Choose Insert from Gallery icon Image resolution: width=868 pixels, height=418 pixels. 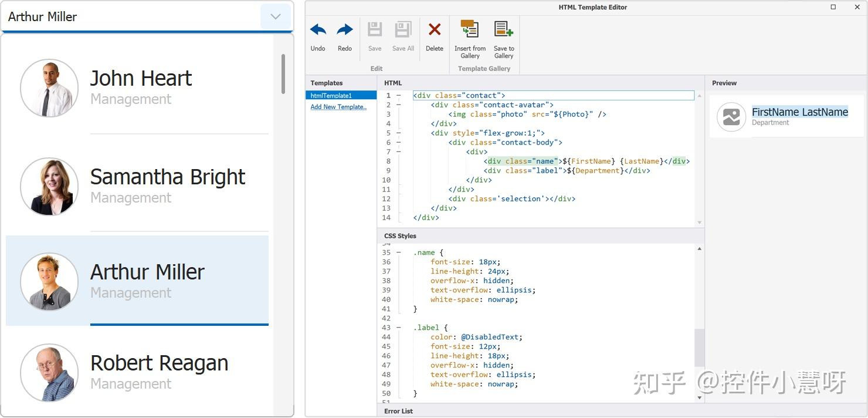(470, 29)
